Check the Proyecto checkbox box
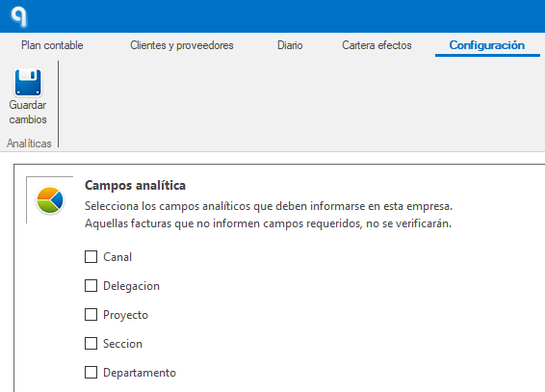This screenshot has height=392, width=545. pyautogui.click(x=91, y=315)
